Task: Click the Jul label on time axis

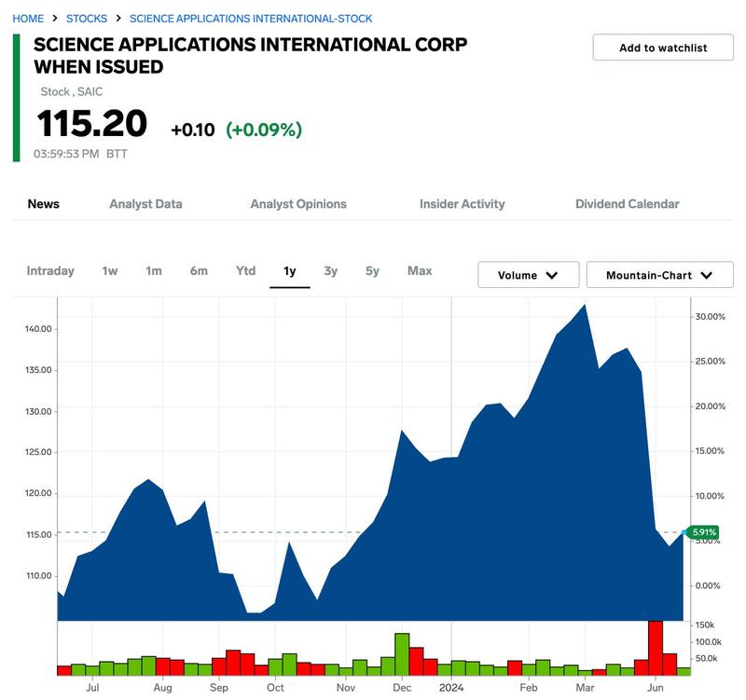Action: [x=92, y=687]
